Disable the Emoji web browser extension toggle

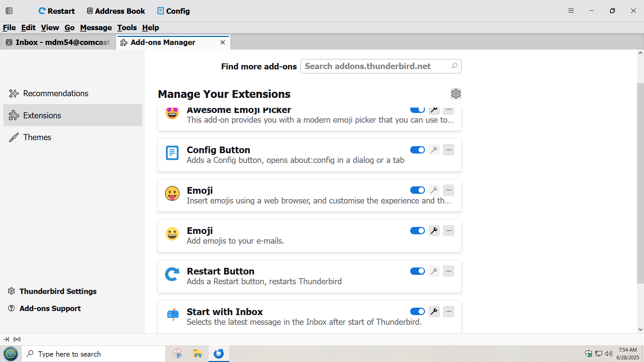tap(417, 190)
